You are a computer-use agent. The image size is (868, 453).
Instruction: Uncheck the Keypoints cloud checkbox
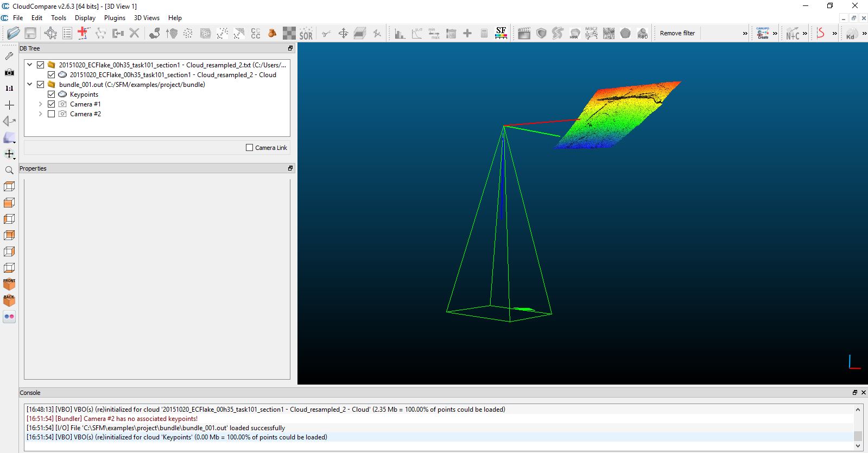(52, 95)
